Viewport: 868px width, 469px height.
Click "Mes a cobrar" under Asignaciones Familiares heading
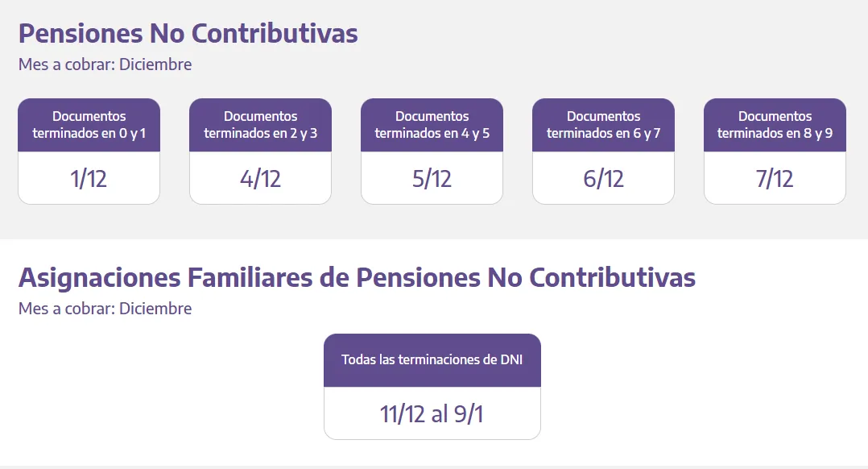[67, 309]
